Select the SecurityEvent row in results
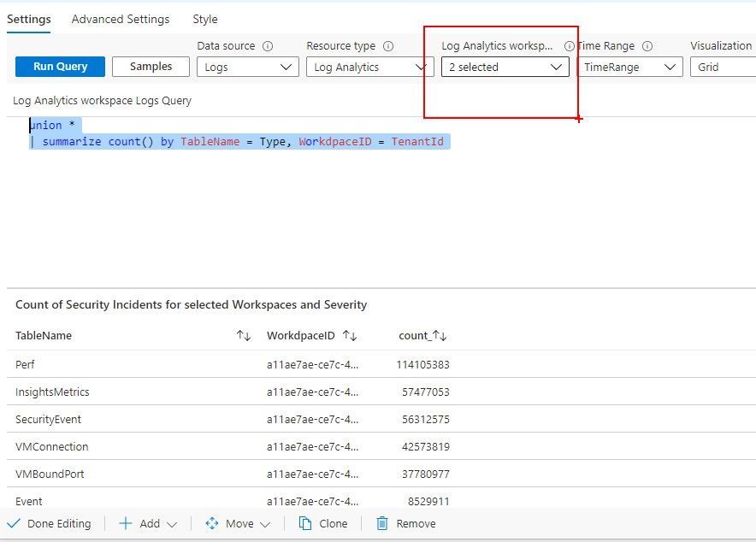756x542 pixels. tap(51, 419)
